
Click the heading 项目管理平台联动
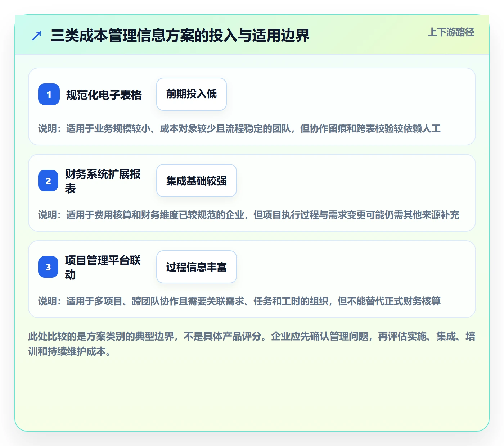pyautogui.click(x=103, y=267)
